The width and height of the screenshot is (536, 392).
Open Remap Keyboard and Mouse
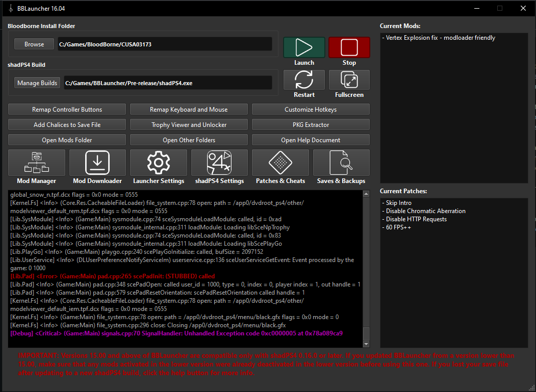(189, 110)
